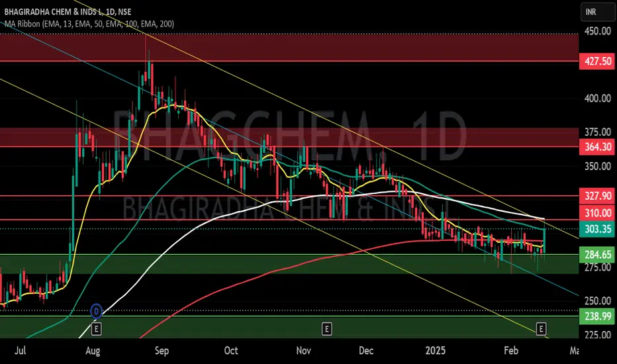Click the 427.50 red price label
This screenshot has width=617, height=364.
(x=597, y=62)
